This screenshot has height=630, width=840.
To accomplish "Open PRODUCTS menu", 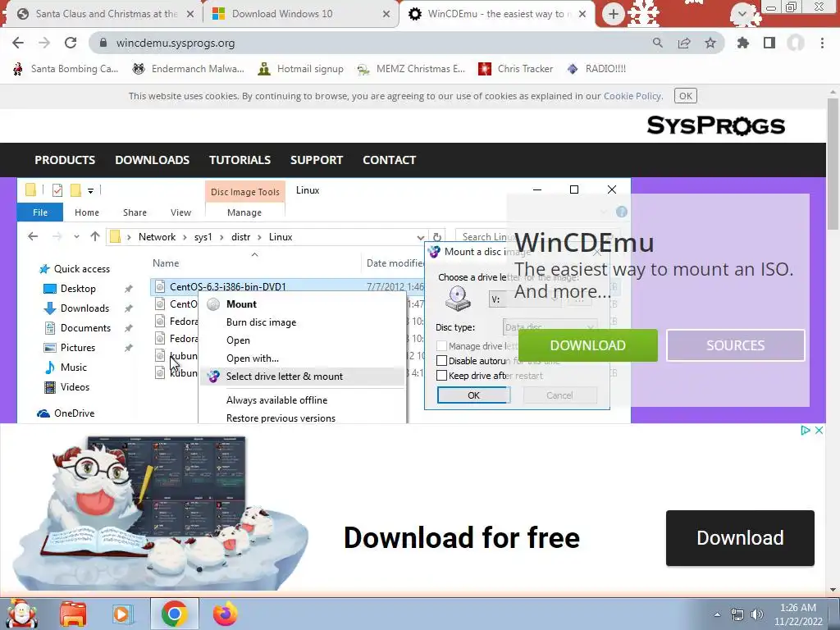I will [x=65, y=160].
